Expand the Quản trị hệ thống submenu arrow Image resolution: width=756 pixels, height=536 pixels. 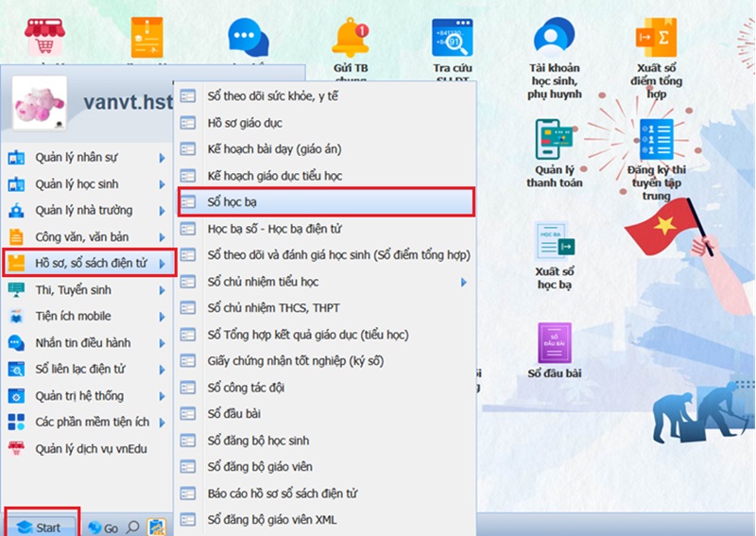coord(162,397)
